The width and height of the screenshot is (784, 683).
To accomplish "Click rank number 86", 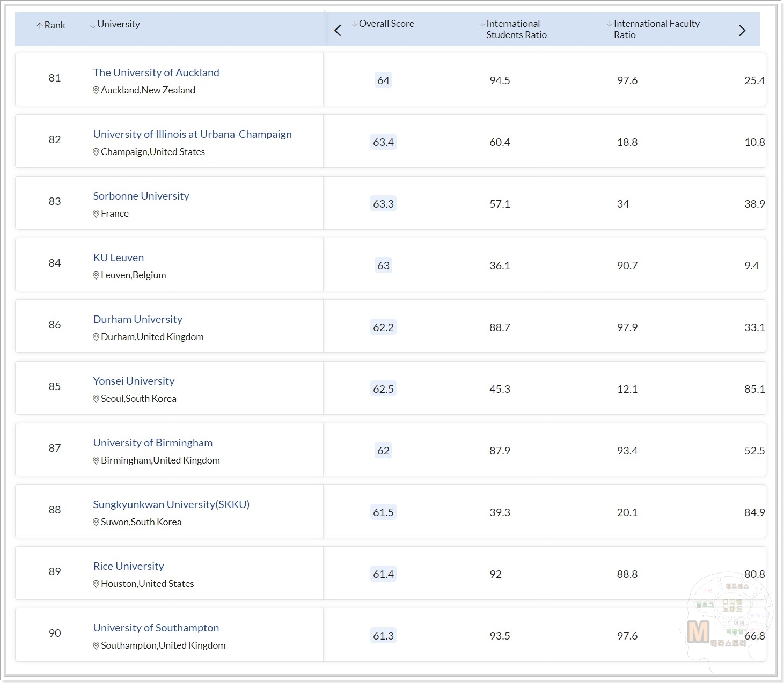I will 55,325.
